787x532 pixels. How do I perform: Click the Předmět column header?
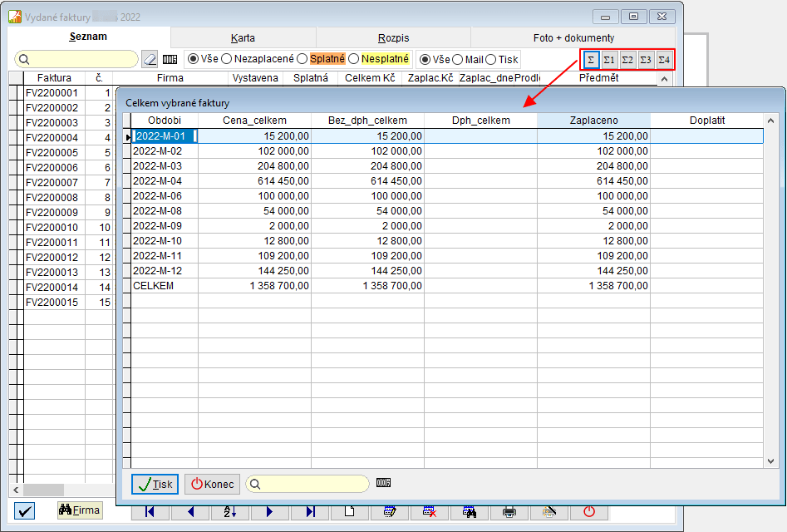(598, 78)
